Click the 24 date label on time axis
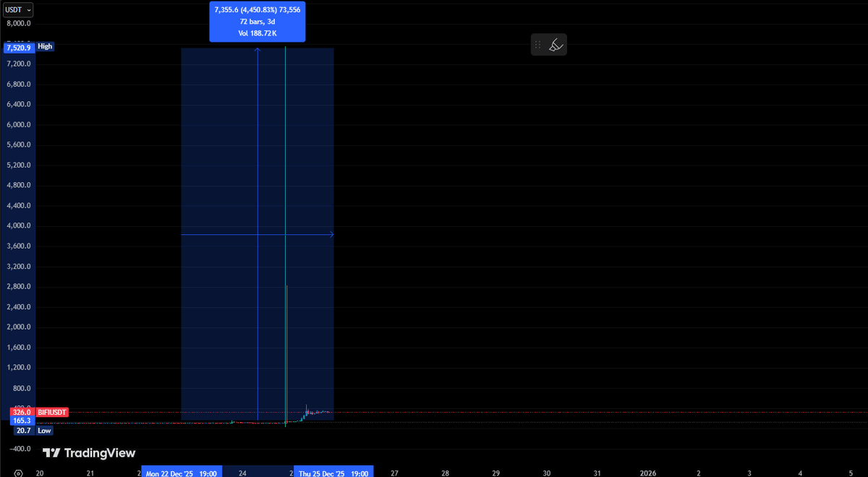868x477 pixels. 242,473
